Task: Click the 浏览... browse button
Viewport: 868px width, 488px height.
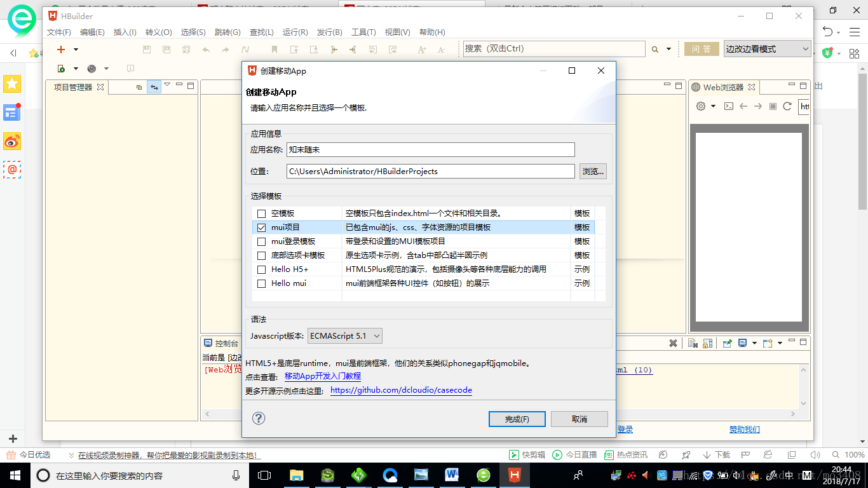Action: tap(593, 171)
